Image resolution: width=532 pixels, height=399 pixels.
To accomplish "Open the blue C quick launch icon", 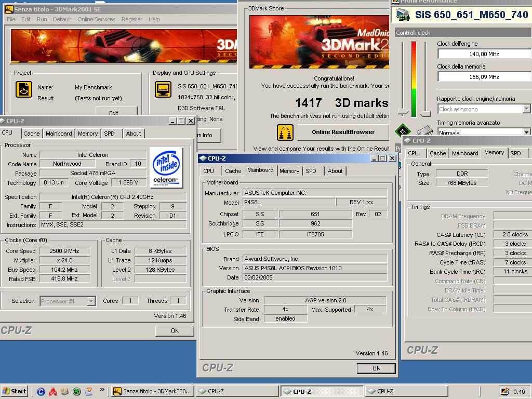I will tap(41, 392).
